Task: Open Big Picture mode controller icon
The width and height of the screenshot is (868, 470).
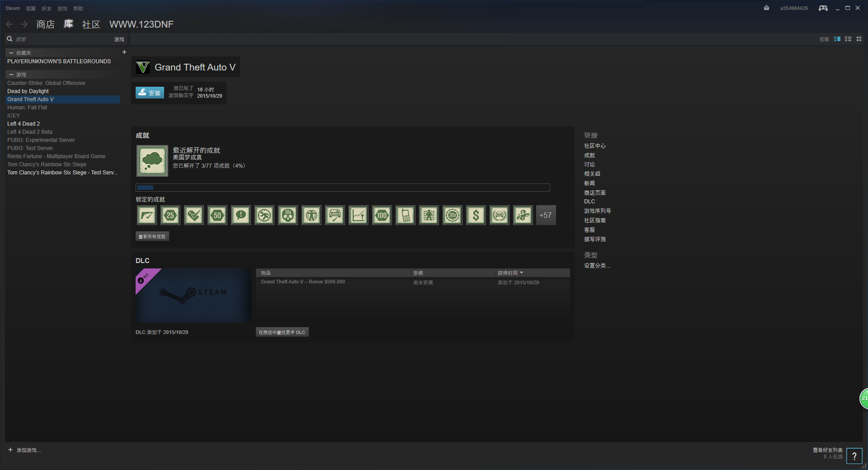Action: [x=823, y=8]
